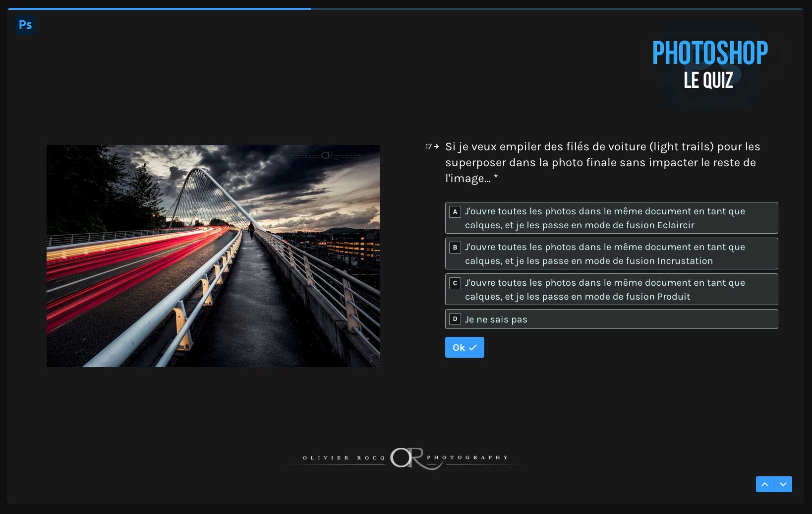This screenshot has width=812, height=514.
Task: Select answer A about mode de fusion Eclaircir
Action: (611, 218)
